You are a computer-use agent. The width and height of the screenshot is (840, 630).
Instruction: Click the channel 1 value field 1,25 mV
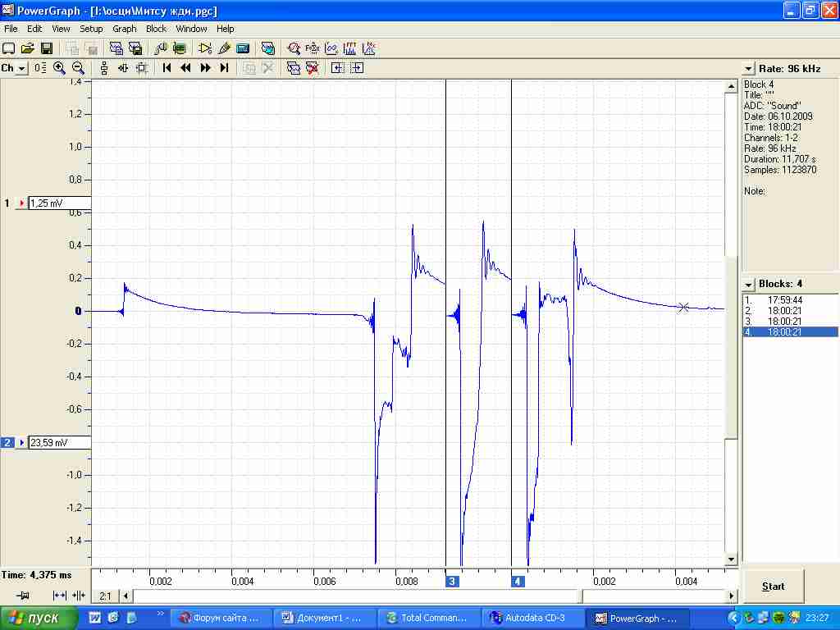point(59,203)
